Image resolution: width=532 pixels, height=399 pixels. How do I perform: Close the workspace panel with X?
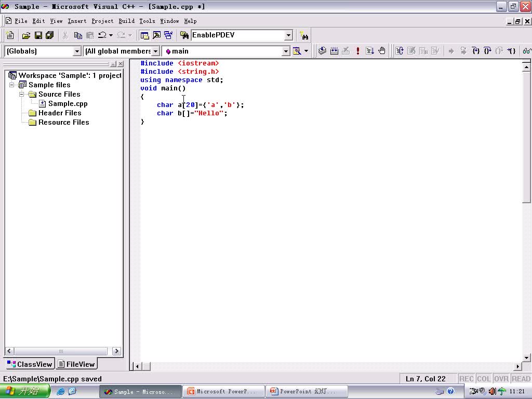point(121,64)
